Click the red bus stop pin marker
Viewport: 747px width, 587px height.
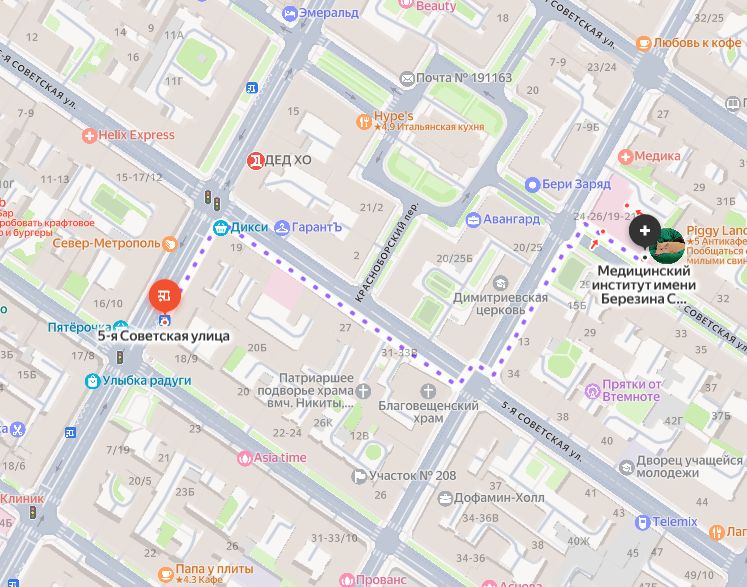click(x=165, y=295)
